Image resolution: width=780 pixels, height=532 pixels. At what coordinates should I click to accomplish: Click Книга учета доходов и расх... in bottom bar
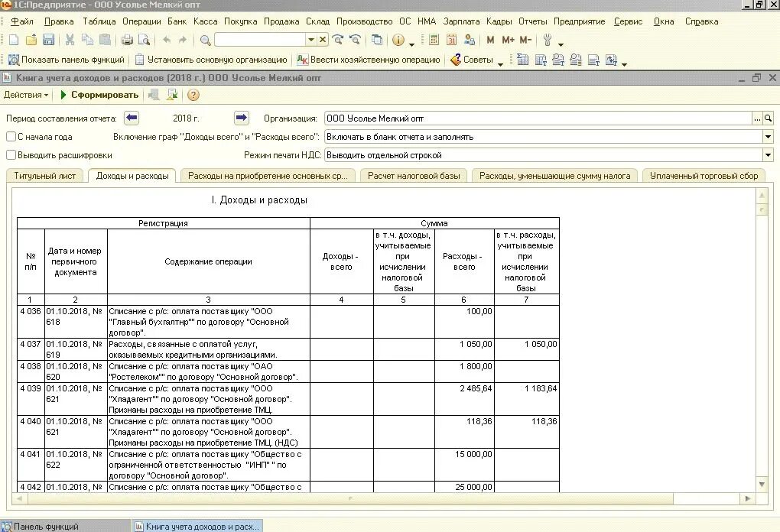197,526
